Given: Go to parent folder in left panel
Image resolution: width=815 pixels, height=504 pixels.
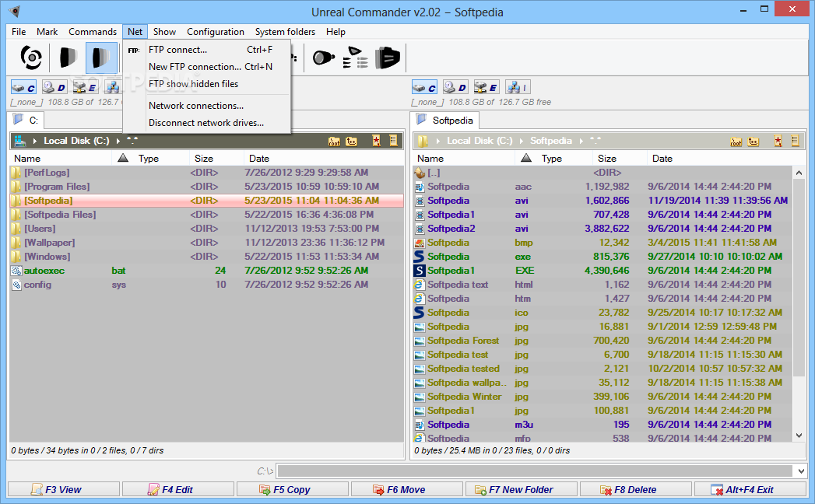Looking at the screenshot, I should (x=351, y=141).
